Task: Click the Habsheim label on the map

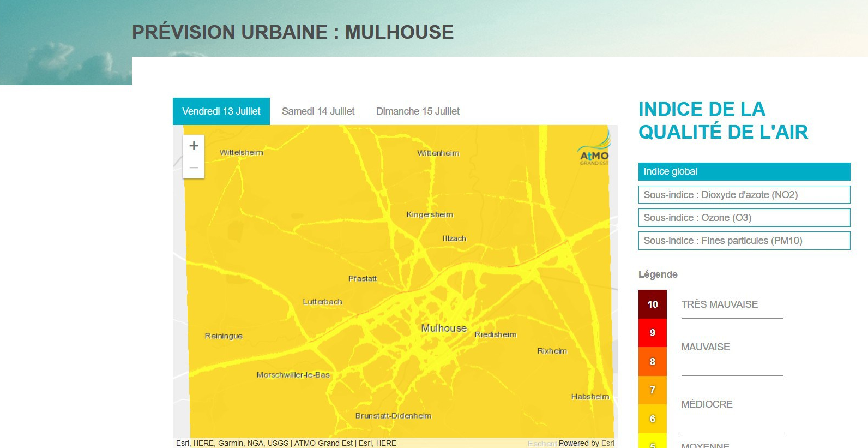Action: [x=590, y=397]
